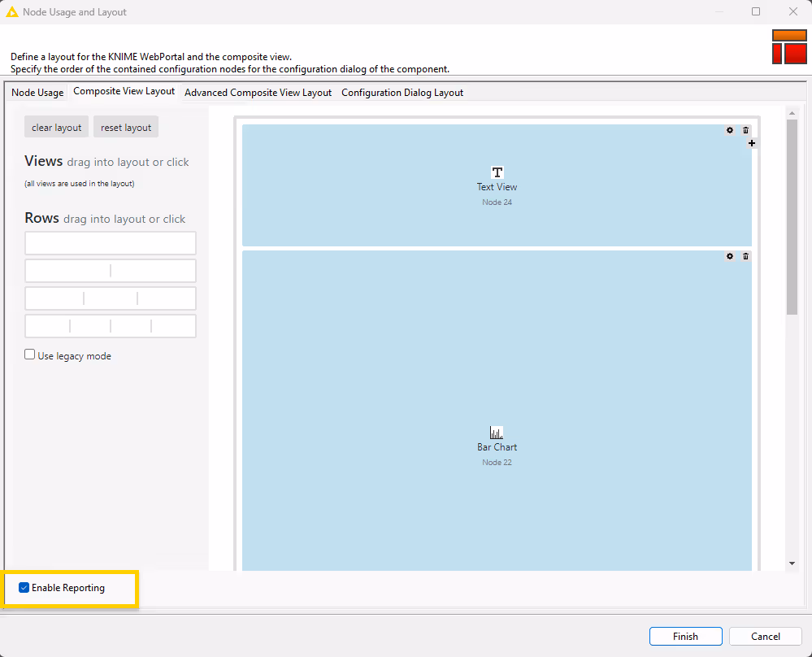This screenshot has width=812, height=657.
Task: Click the warning icon in the title bar
Action: (11, 11)
